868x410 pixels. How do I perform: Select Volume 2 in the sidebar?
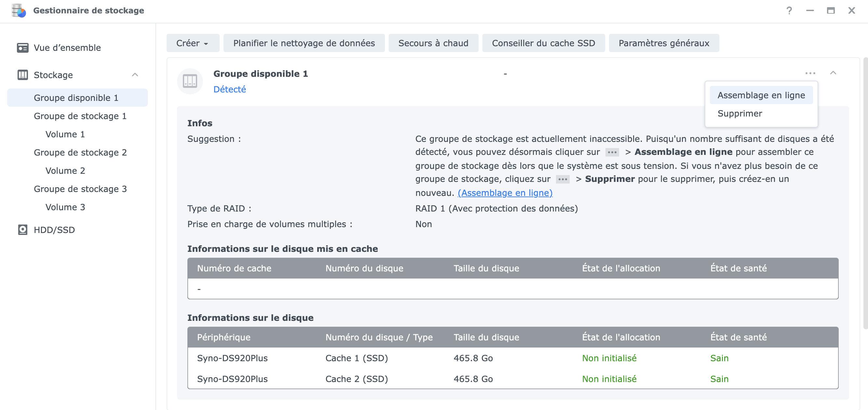[x=65, y=171]
